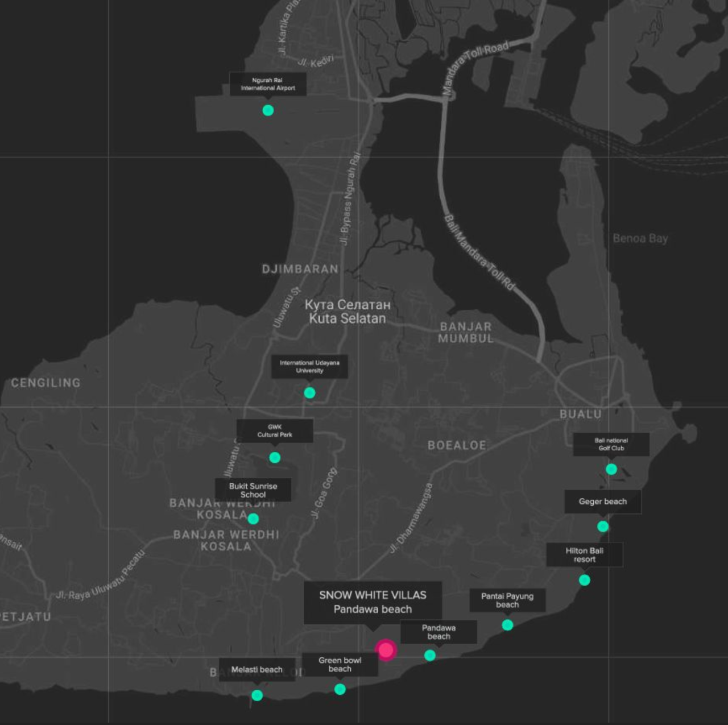Select the Geger beach label tooltip
728x725 pixels.
pos(602,502)
